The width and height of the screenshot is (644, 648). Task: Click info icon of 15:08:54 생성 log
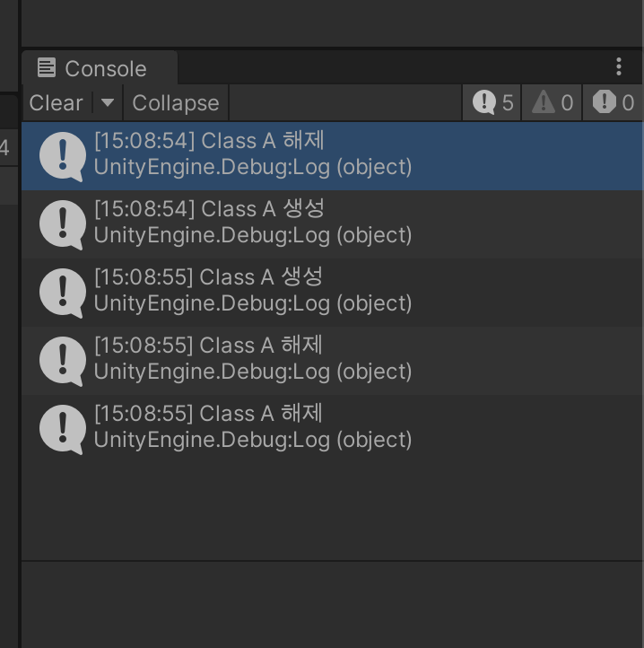tap(62, 224)
